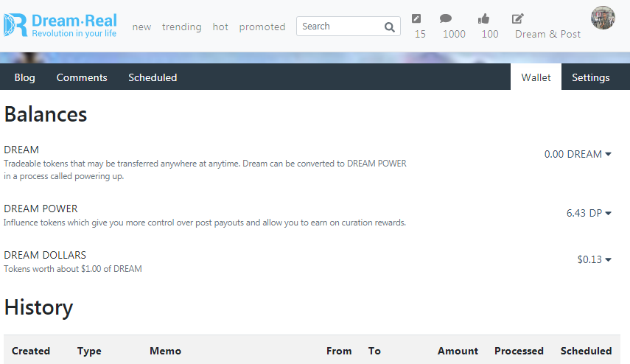
Task: Click the Type column header
Action: pos(89,351)
